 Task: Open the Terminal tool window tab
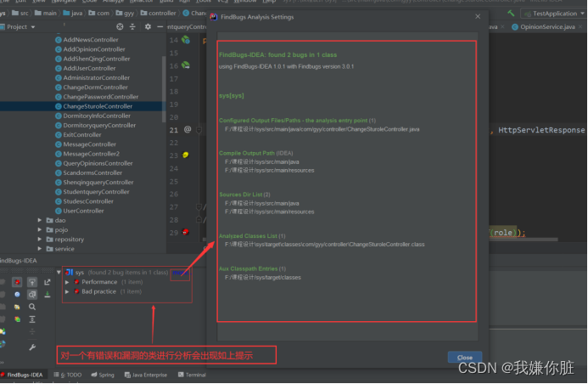point(192,375)
